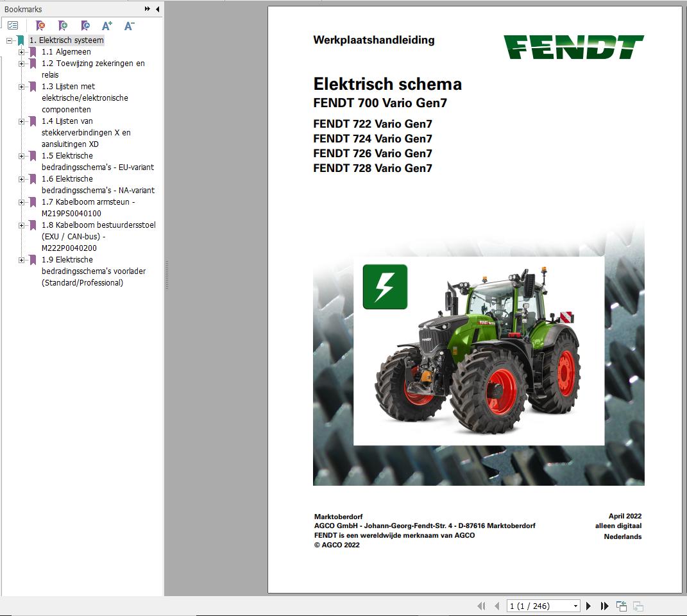Click the 'FENDT 726 Vario Gen7' line

point(373,154)
